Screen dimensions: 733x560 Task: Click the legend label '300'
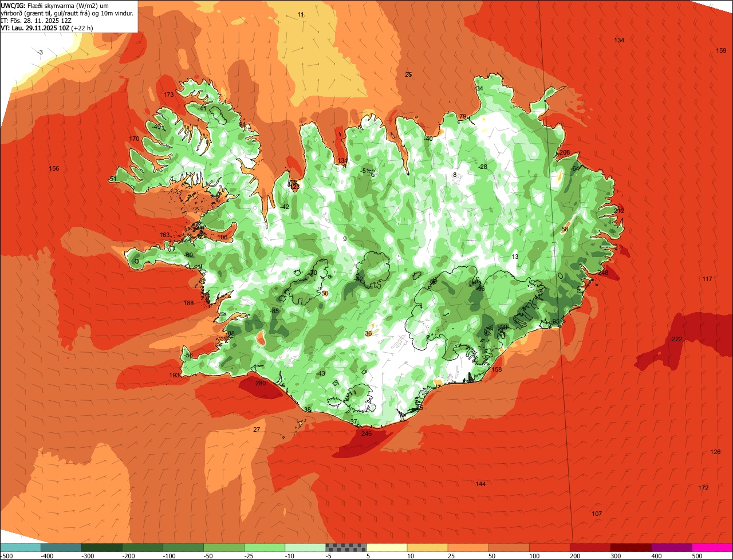tap(616, 556)
